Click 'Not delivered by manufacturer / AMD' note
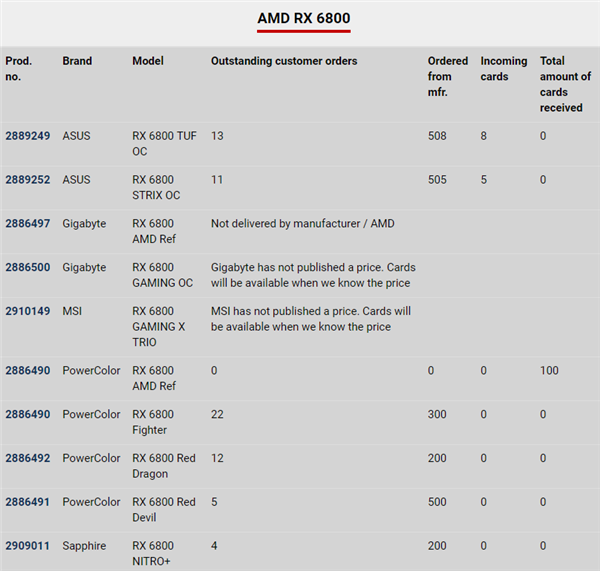The image size is (600, 571). pyautogui.click(x=303, y=224)
